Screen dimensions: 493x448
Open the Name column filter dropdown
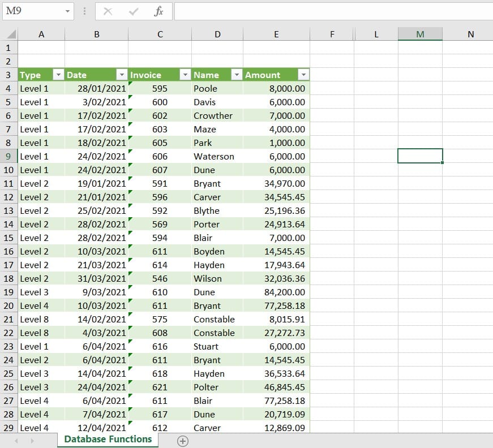[x=237, y=75]
